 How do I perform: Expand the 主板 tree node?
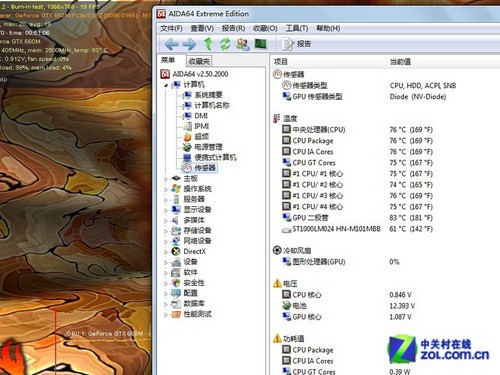[166, 179]
